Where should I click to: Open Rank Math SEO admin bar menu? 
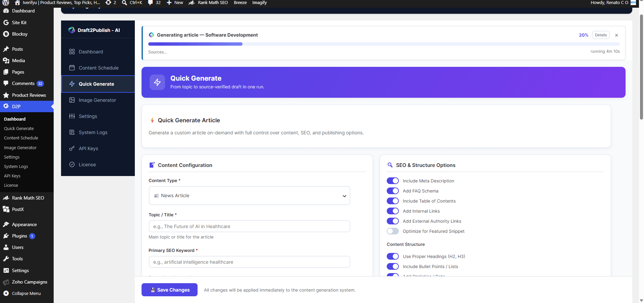tap(208, 3)
